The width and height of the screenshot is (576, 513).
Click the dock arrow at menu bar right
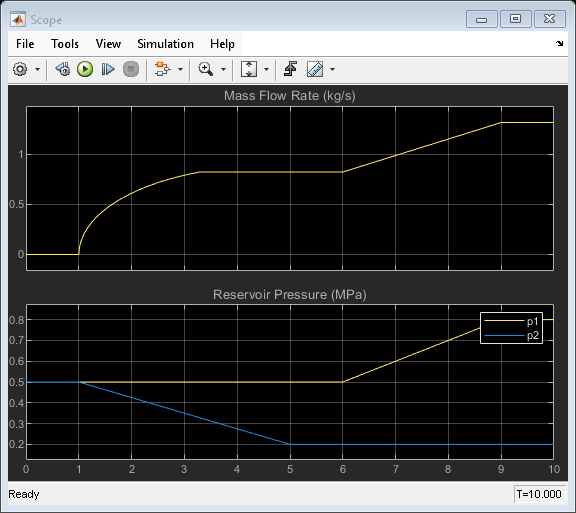click(559, 44)
